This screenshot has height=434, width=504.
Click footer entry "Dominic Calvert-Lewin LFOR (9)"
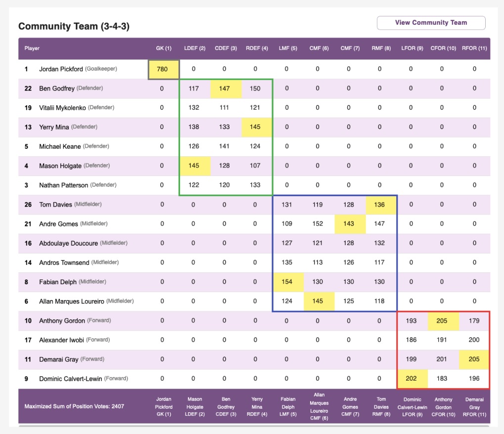tap(412, 407)
